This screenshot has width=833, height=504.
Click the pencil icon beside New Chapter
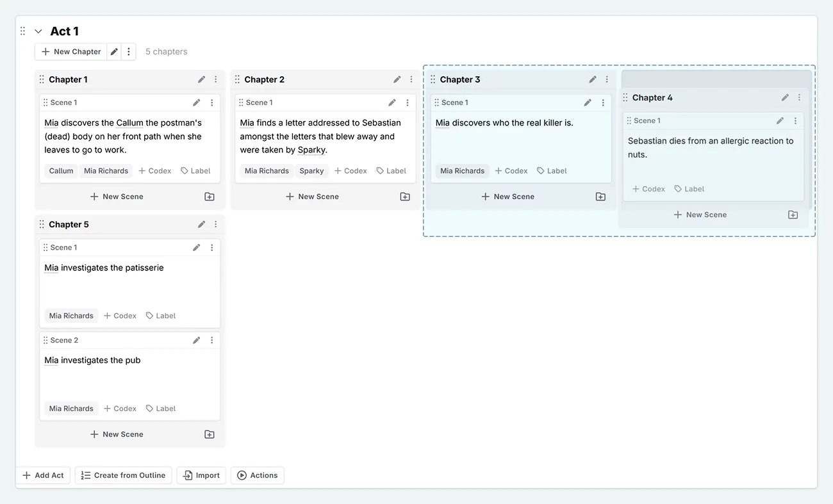[x=113, y=51]
